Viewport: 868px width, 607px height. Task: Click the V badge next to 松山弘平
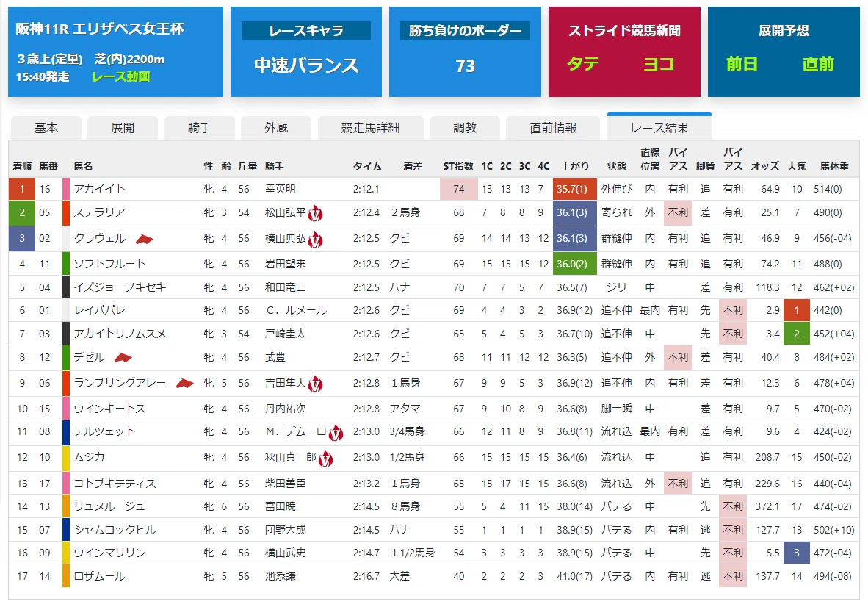(315, 213)
